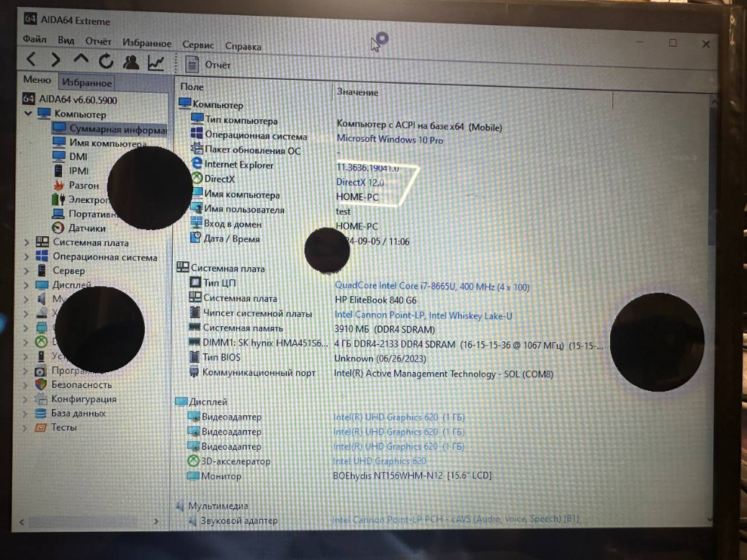
Task: Open the Intel Cannon Point-LP chipset link
Action: pos(423,315)
